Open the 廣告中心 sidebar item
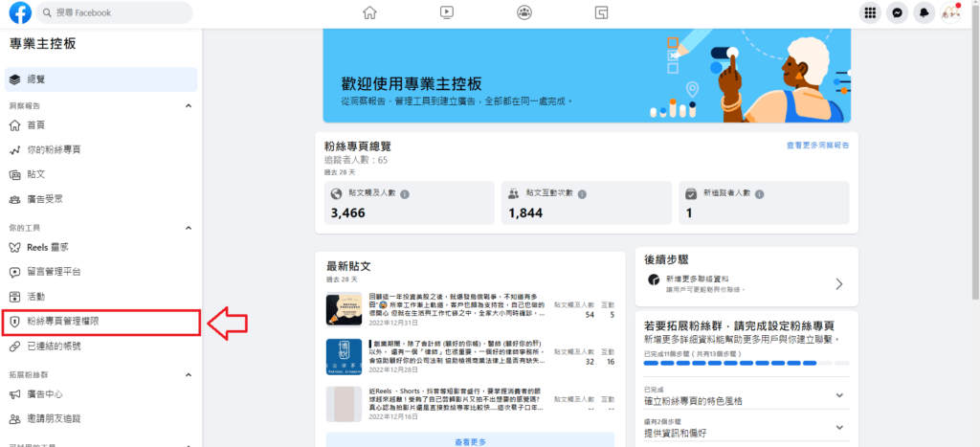980x447 pixels. click(x=47, y=394)
